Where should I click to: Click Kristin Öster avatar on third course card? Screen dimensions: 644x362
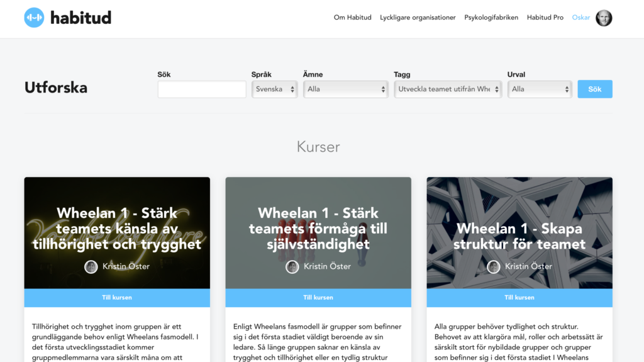coord(494,266)
